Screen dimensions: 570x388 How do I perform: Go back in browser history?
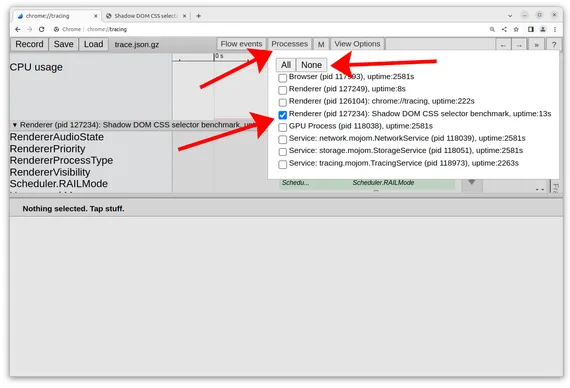(18, 29)
